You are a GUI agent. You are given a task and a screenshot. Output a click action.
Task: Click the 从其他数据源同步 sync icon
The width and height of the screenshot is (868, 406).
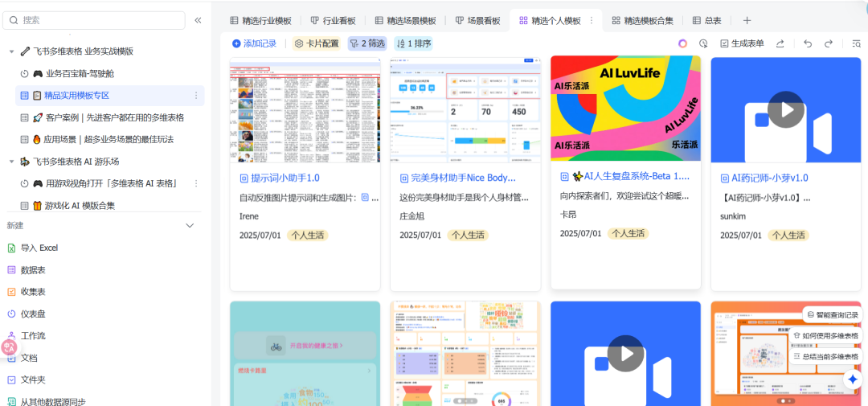click(11, 402)
